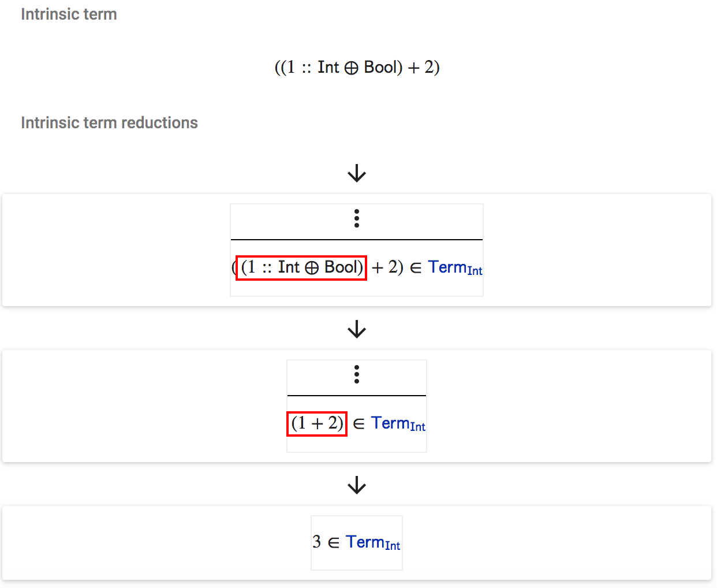Click the Intrinsic term reductions heading

click(109, 122)
